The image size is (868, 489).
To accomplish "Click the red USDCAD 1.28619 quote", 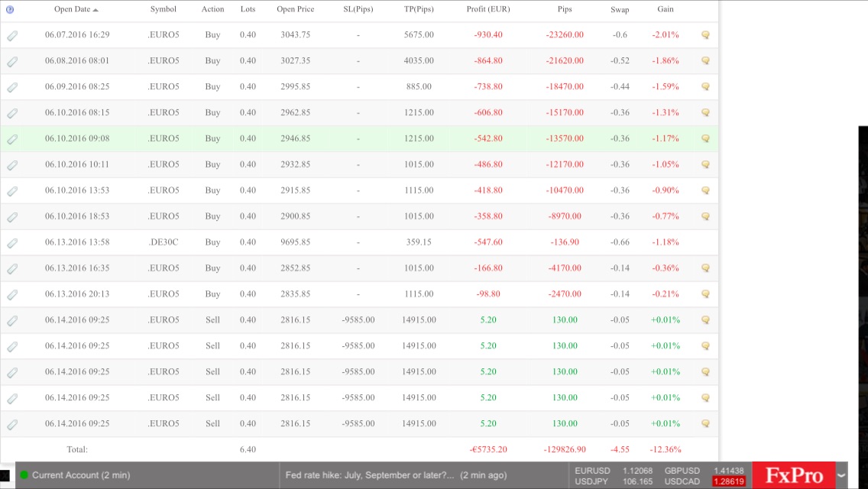I will [x=728, y=482].
